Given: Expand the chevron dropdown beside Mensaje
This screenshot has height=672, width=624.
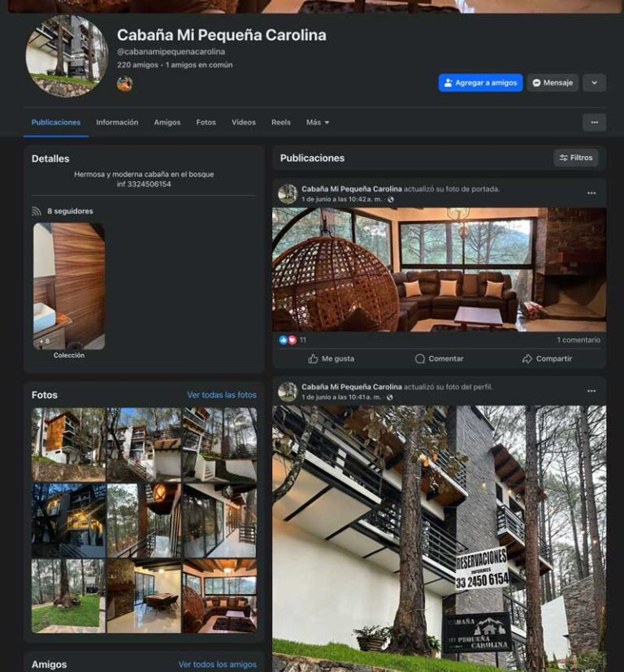Looking at the screenshot, I should pos(595,83).
